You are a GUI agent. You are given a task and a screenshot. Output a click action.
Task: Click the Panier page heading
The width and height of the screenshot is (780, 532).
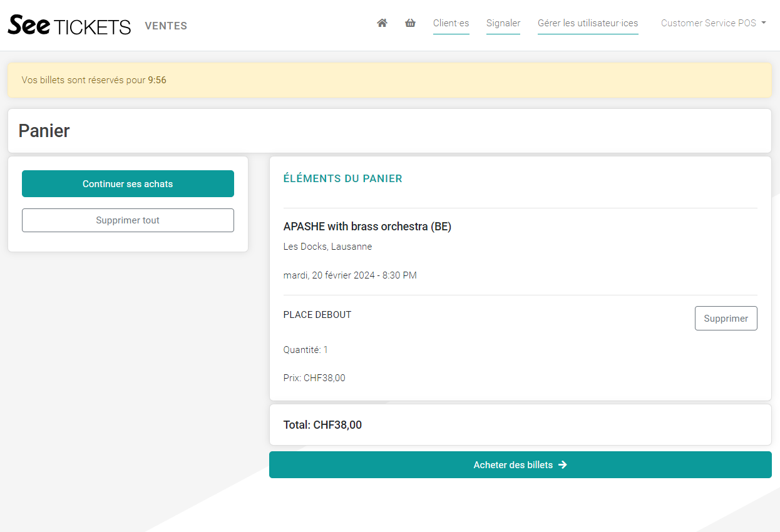44,131
